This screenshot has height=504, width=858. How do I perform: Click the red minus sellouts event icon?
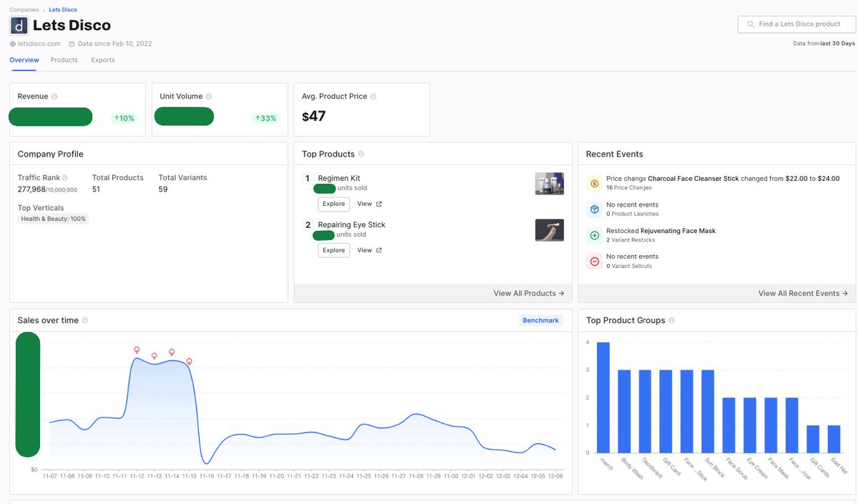pos(595,261)
